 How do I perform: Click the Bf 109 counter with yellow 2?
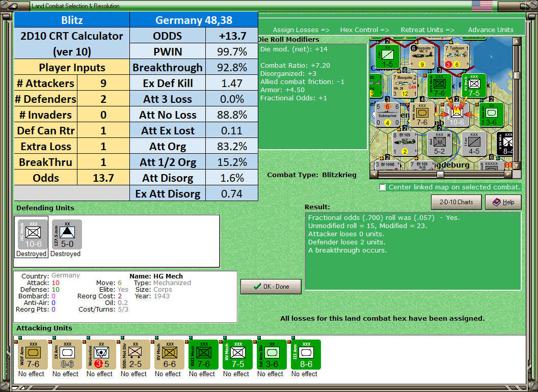[x=405, y=144]
